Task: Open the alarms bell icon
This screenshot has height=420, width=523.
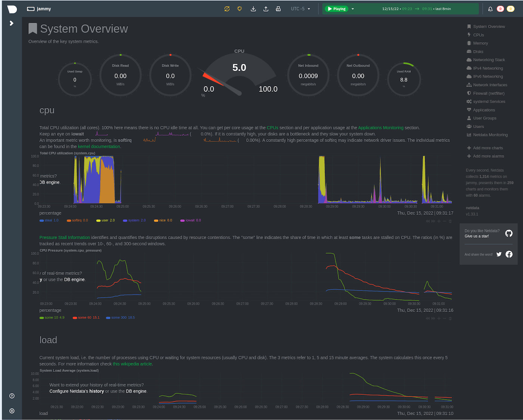Action: (x=490, y=9)
